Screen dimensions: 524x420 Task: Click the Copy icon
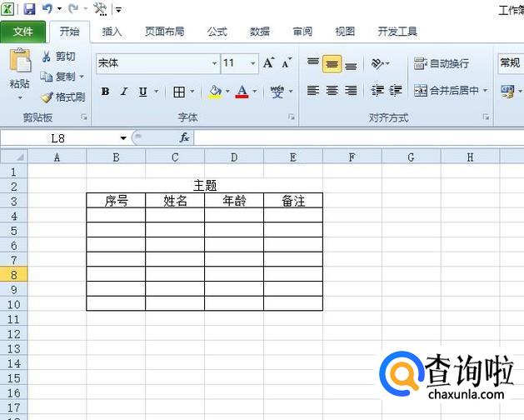[x=47, y=77]
